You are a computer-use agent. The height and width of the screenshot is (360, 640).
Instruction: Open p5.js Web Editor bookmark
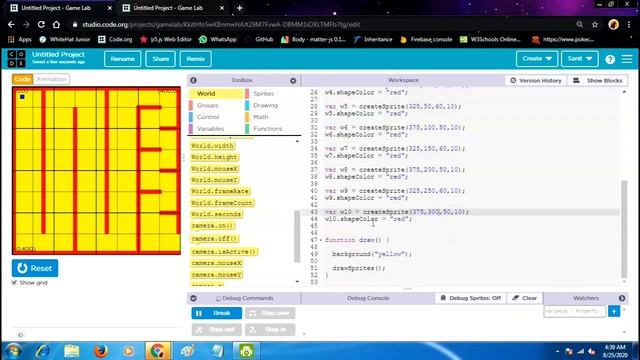click(166, 40)
